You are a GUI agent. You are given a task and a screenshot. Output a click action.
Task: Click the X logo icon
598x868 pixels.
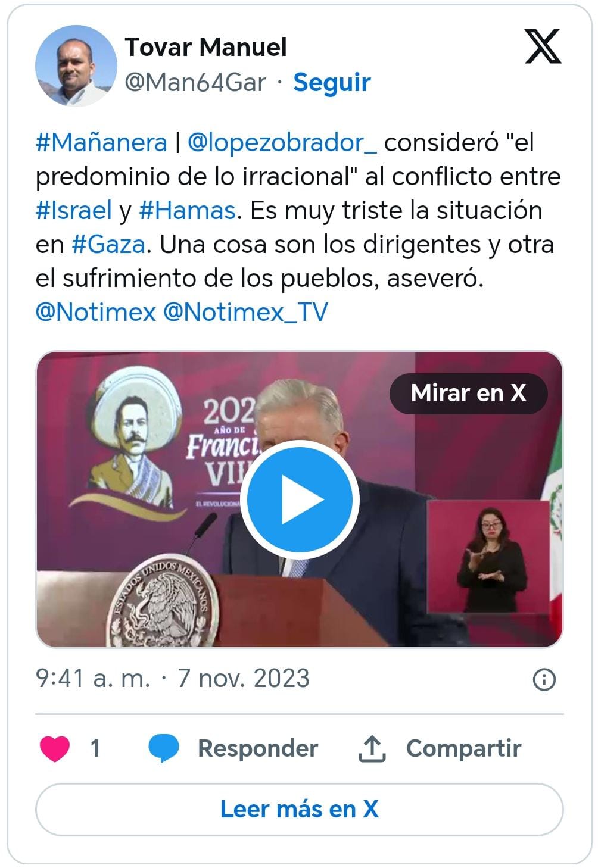click(x=543, y=46)
